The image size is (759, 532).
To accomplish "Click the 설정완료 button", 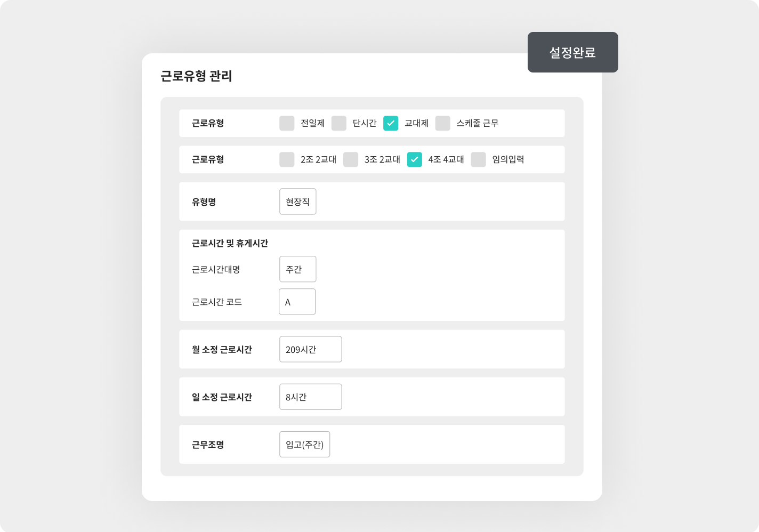I will (x=572, y=52).
